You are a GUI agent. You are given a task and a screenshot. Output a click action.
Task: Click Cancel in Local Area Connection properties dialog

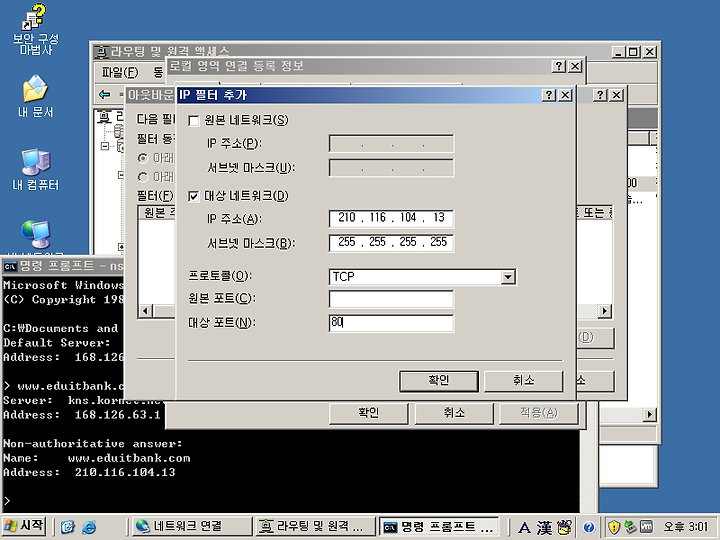coord(454,413)
